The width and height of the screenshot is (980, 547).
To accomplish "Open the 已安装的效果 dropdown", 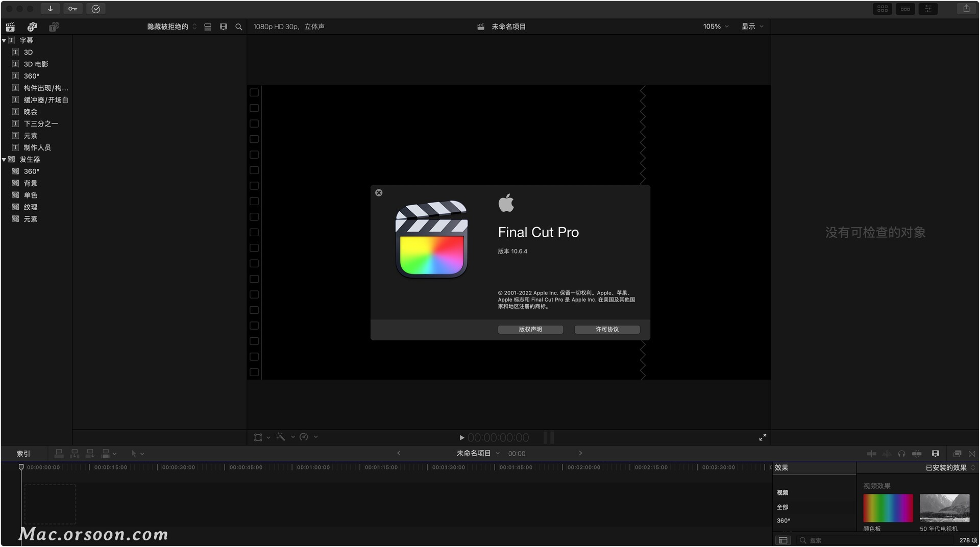I will point(950,468).
